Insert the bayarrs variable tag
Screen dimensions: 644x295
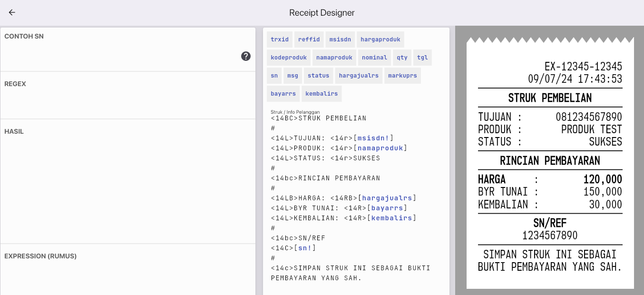[x=283, y=94]
